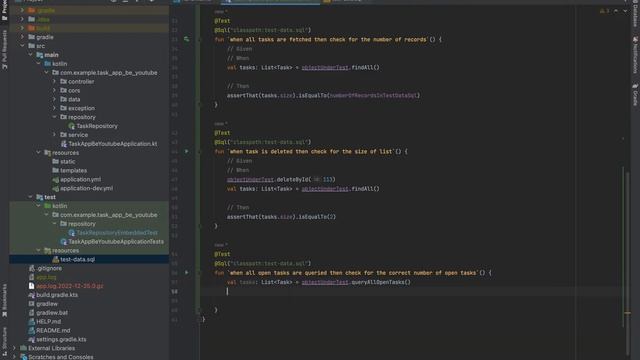This screenshot has width=640, height=360.
Task: Go to next highlighted problem arrow
Action: (x=625, y=11)
